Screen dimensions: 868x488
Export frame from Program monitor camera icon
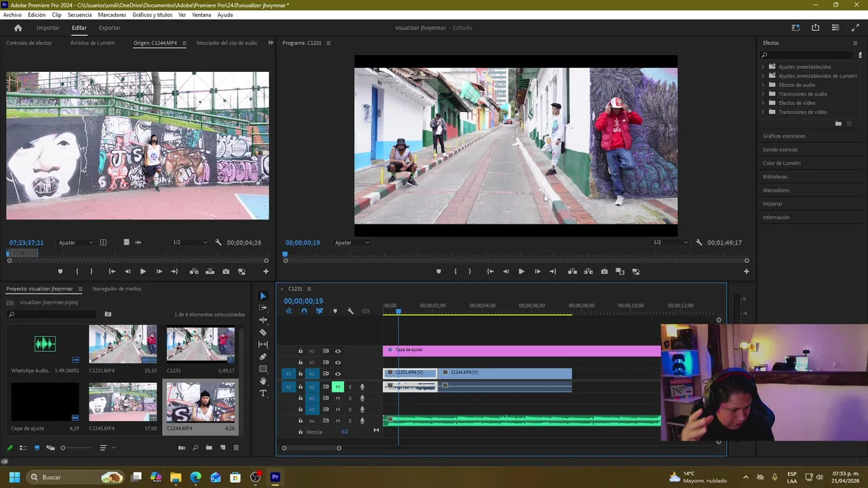pyautogui.click(x=604, y=272)
